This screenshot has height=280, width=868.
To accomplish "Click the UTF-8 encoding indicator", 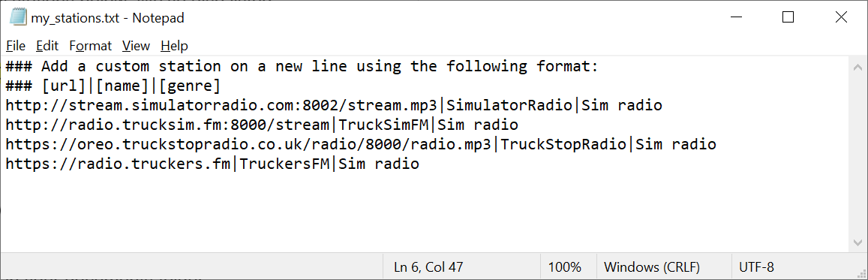I will (756, 267).
